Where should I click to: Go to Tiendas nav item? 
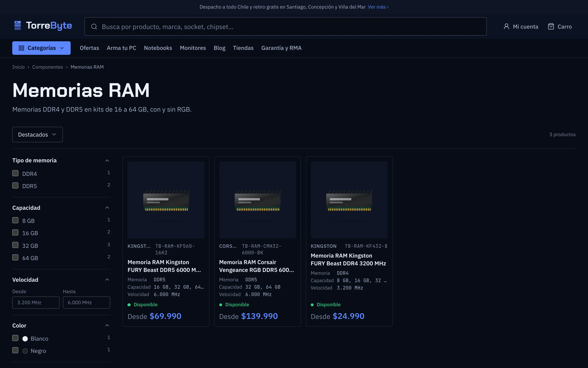click(x=243, y=48)
